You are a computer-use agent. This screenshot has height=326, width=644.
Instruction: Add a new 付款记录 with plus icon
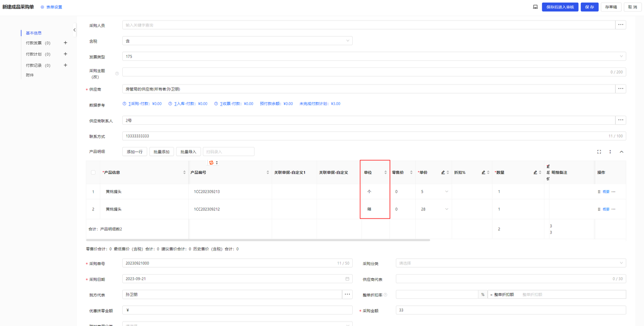pos(65,65)
